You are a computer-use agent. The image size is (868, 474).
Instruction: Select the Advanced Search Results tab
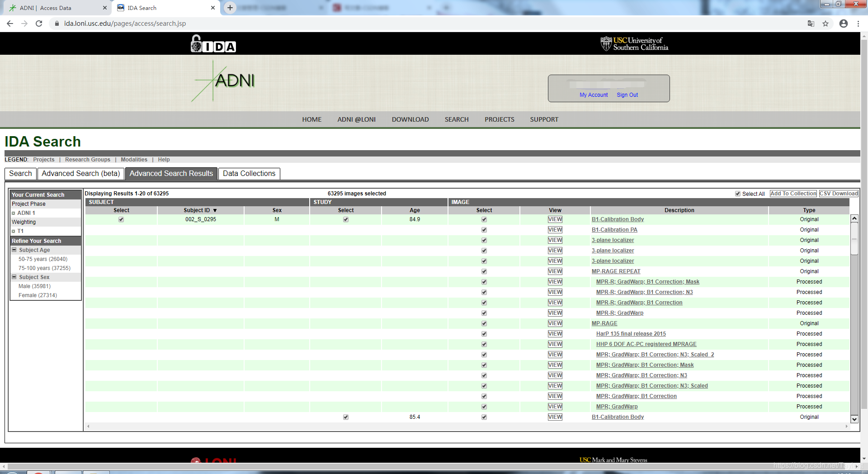click(171, 174)
